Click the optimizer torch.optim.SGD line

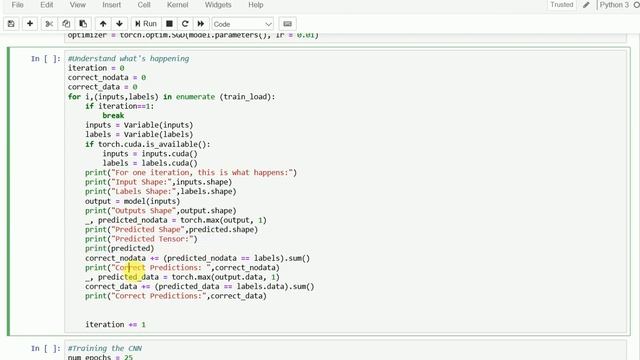[193, 35]
